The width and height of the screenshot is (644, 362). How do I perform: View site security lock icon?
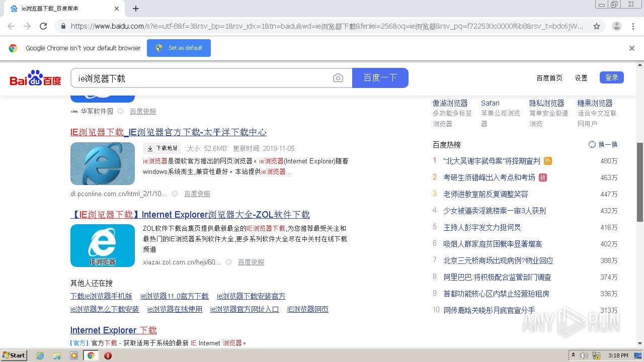pos(62,26)
